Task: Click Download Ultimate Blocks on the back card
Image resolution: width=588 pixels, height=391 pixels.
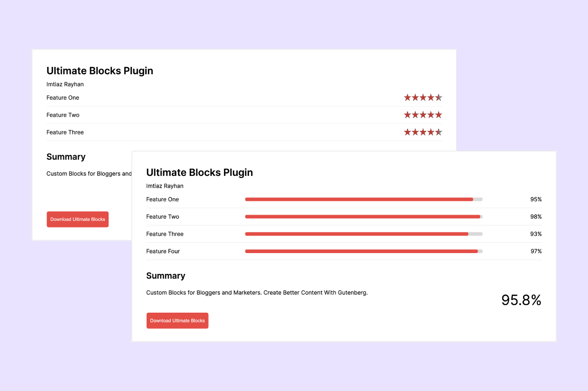Action: point(77,219)
